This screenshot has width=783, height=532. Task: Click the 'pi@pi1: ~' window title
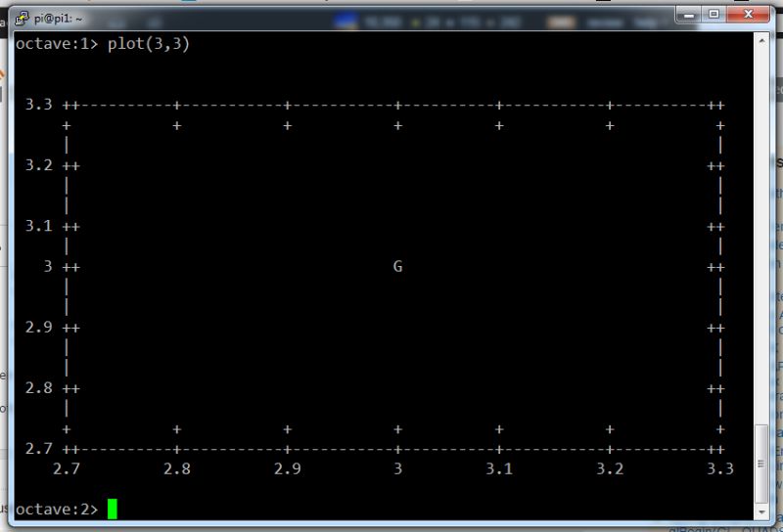coord(59,19)
